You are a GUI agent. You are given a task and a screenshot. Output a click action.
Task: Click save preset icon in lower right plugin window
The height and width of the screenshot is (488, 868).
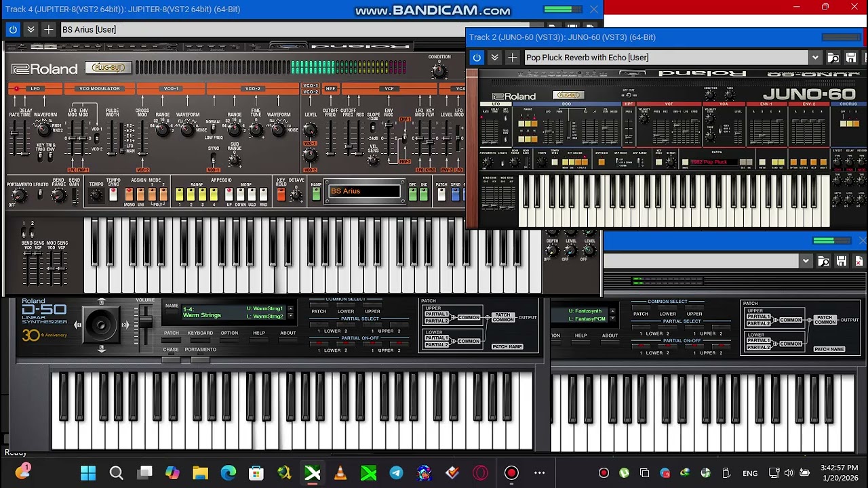[x=841, y=261]
